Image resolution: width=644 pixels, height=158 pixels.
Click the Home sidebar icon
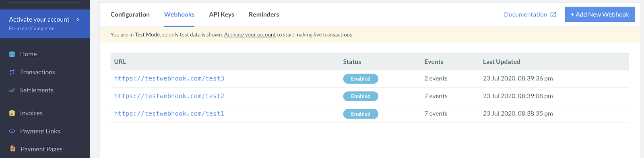12,54
